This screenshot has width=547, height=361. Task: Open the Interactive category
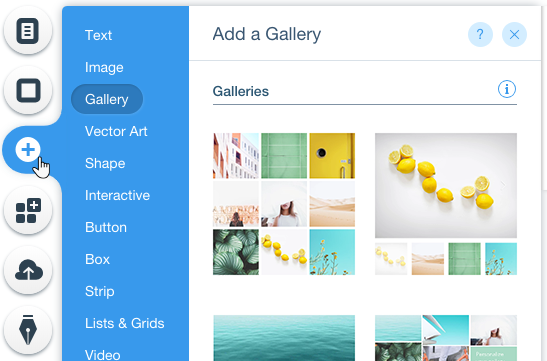[117, 195]
